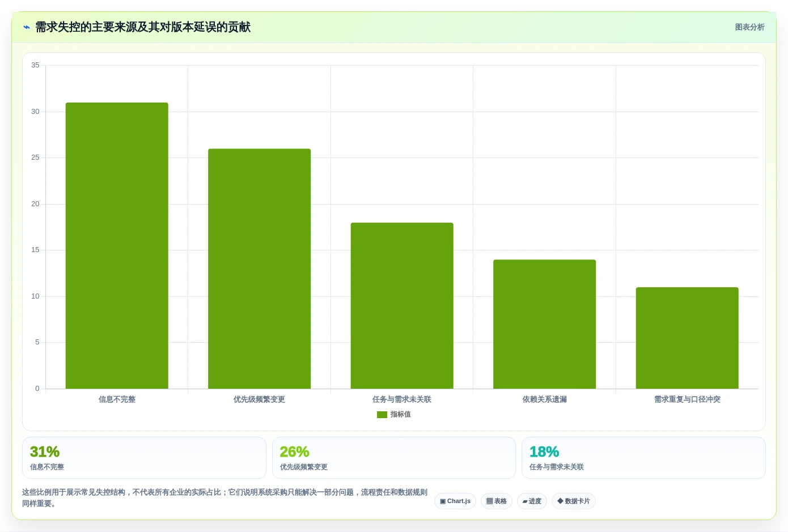Open the 31% 信息不完整 stat card
788x532 pixels.
(144, 458)
